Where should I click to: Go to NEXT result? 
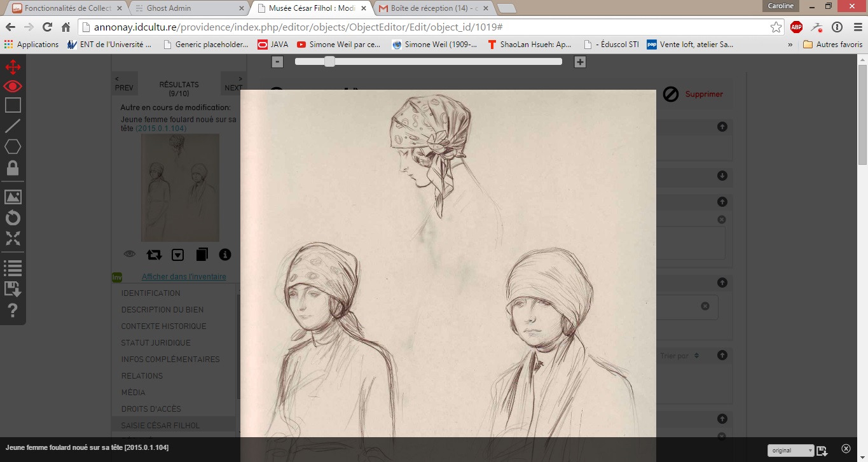click(233, 83)
